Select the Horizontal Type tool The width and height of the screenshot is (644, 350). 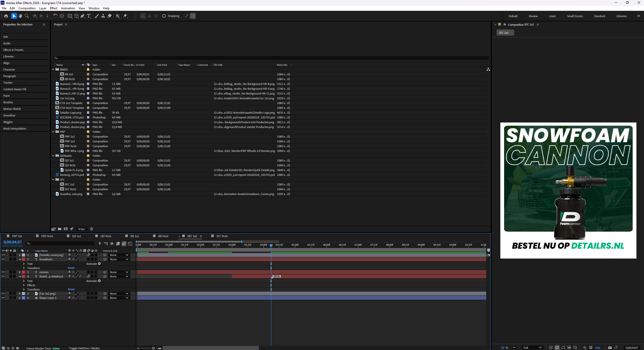tap(89, 16)
